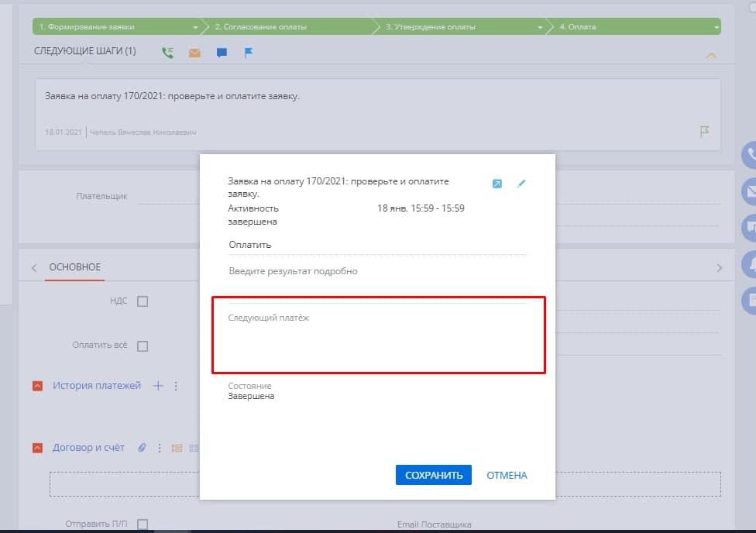
Task: Open the three-dot menu of История платежей
Action: (176, 385)
